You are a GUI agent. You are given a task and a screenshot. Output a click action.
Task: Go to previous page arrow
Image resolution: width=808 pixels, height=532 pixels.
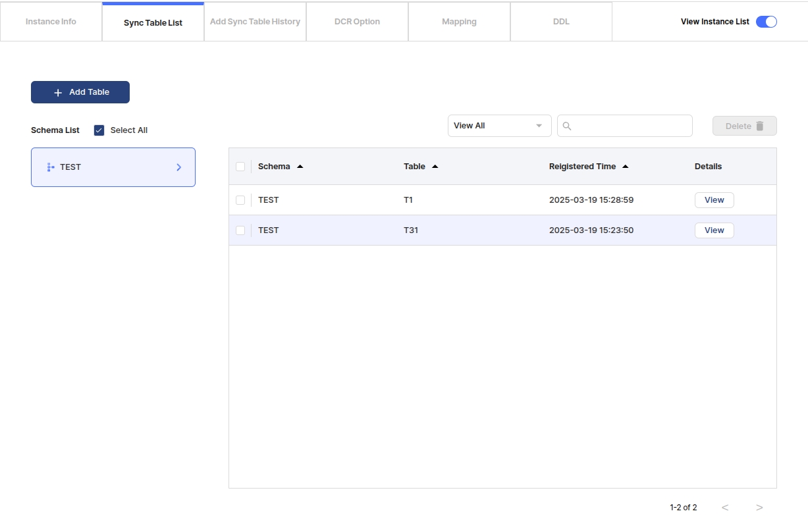(725, 508)
